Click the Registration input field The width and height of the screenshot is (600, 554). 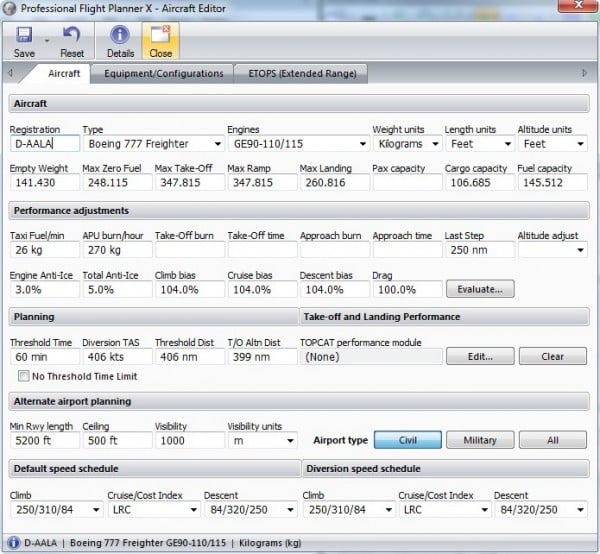click(x=44, y=144)
